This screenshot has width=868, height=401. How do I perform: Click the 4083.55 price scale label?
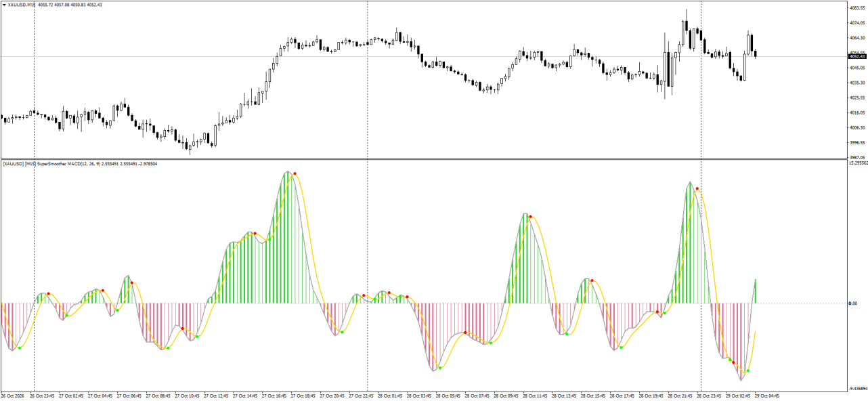pyautogui.click(x=858, y=8)
